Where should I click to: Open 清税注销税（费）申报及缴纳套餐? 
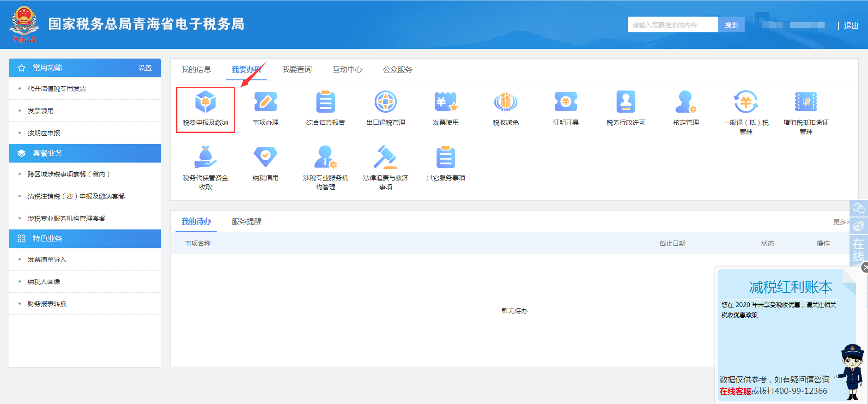[x=76, y=196]
